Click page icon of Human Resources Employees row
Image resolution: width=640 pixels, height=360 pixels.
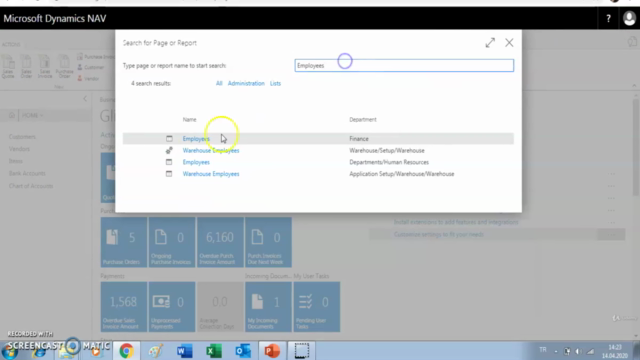pos(169,162)
